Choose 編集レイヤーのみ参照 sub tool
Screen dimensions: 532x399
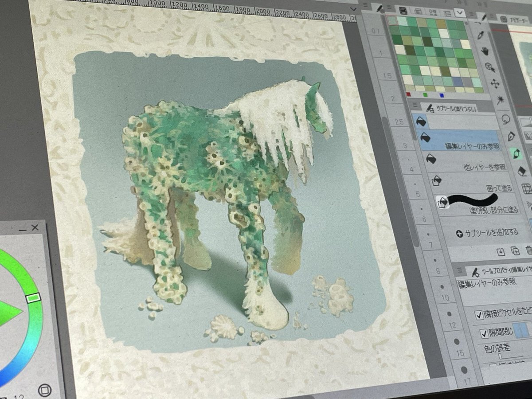(459, 140)
